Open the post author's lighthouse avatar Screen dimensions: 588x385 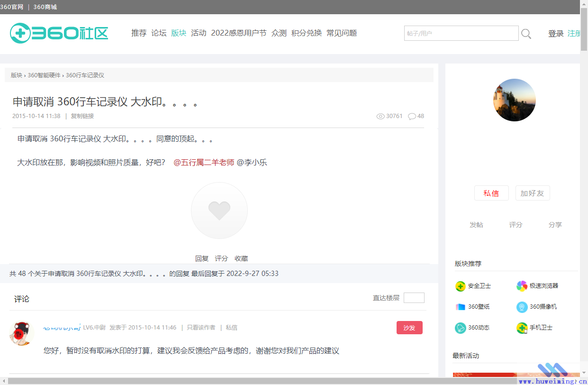click(515, 100)
